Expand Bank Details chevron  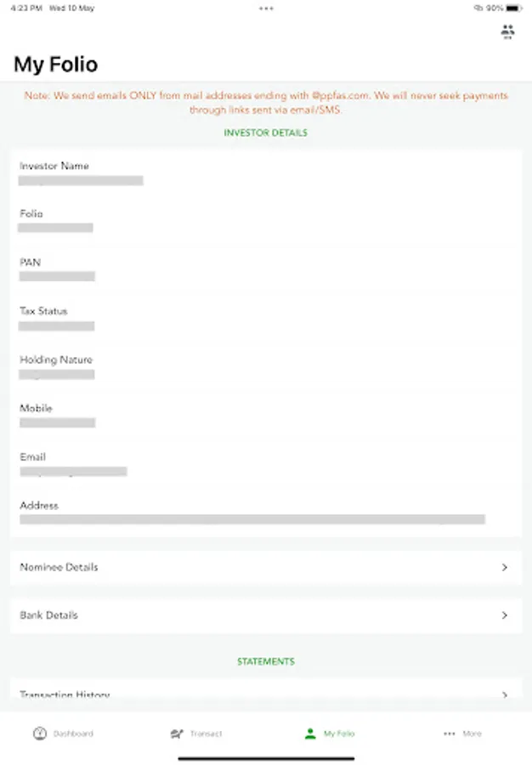[x=505, y=615]
